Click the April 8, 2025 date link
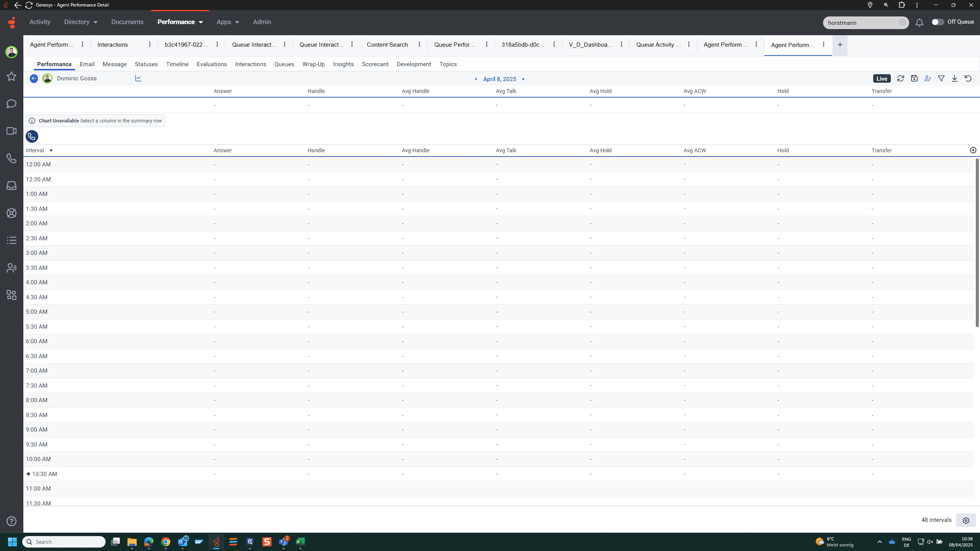The image size is (980, 551). pyautogui.click(x=500, y=79)
